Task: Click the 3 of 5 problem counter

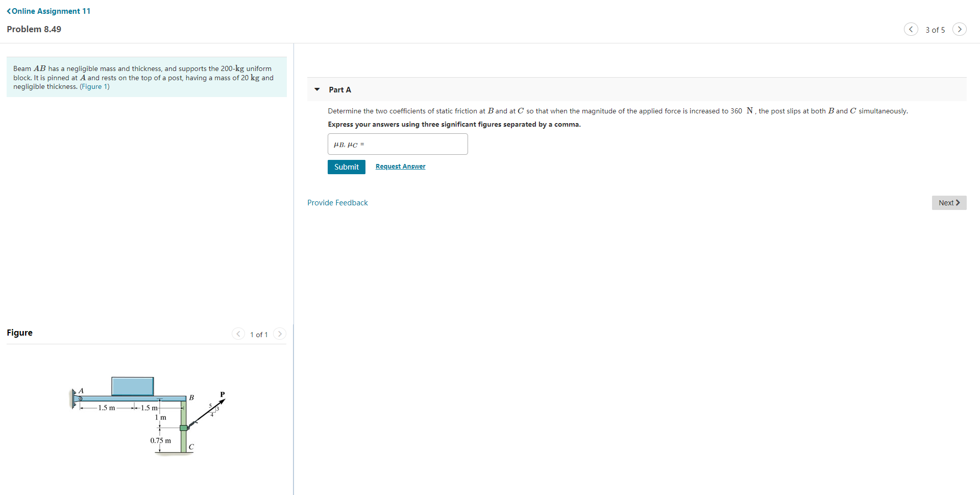Action: tap(935, 30)
